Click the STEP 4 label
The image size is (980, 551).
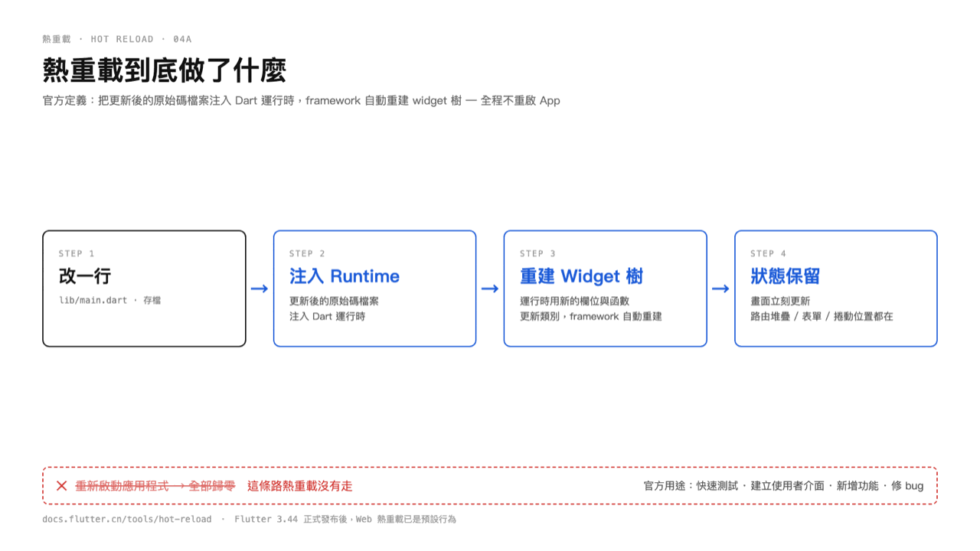pyautogui.click(x=768, y=253)
